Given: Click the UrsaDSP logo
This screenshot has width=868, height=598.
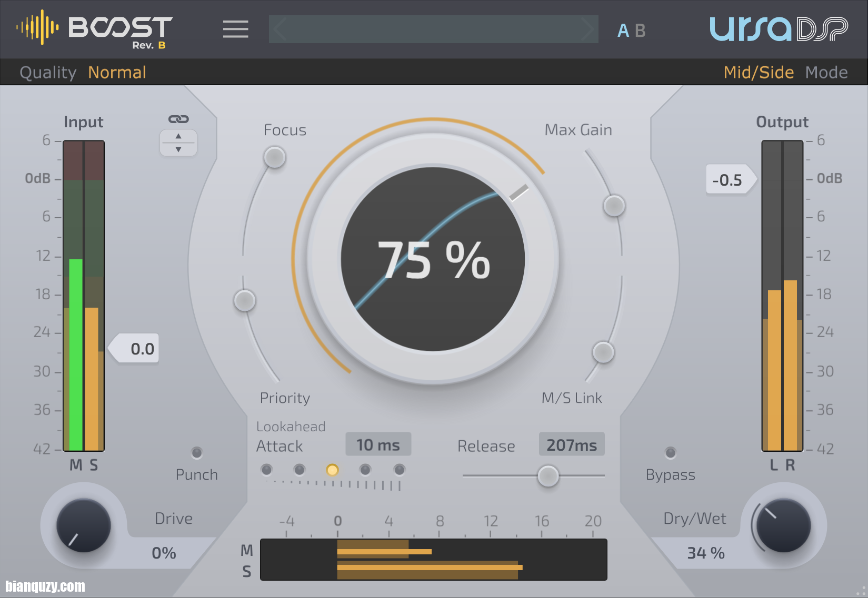Looking at the screenshot, I should [778, 29].
